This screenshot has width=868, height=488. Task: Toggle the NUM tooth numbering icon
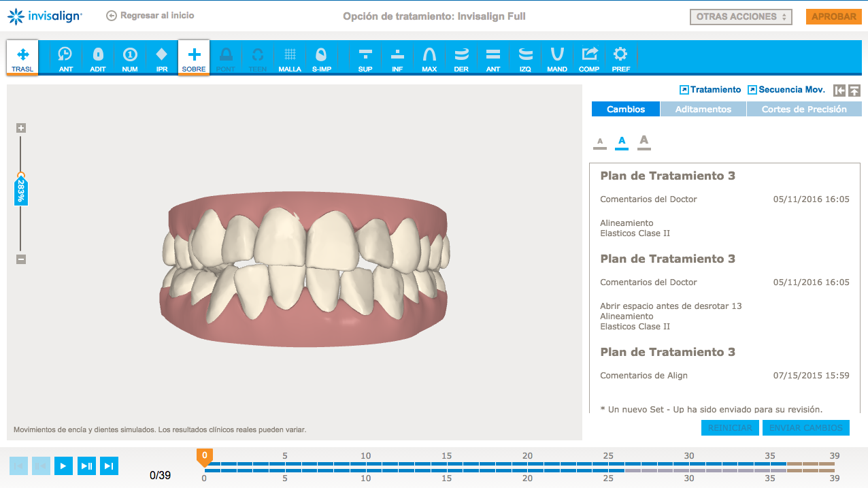[x=130, y=58]
